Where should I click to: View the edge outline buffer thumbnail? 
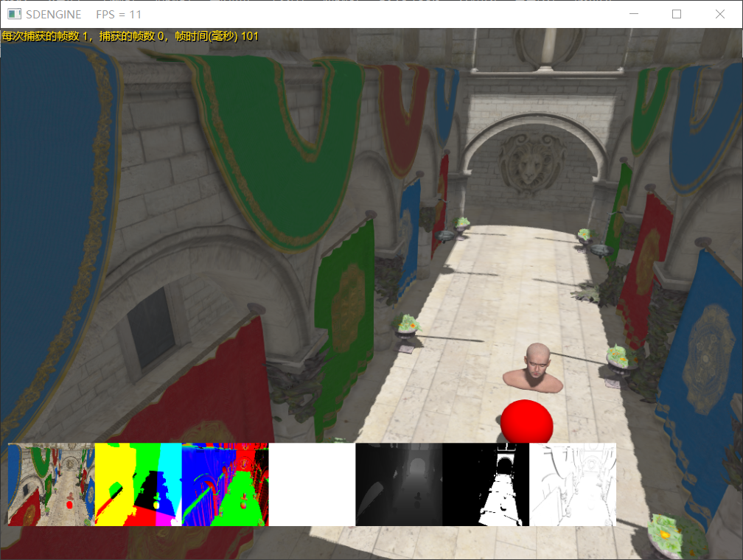[573, 484]
